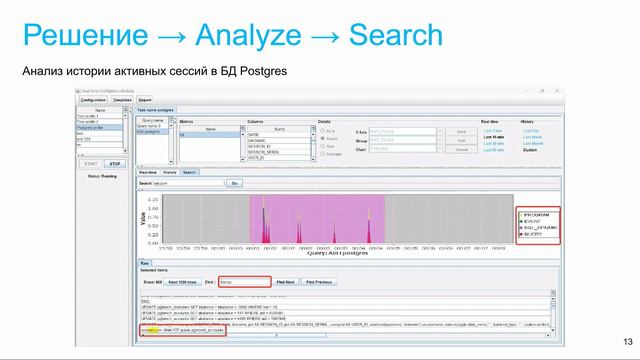Select the Last Month history range

click(533, 144)
